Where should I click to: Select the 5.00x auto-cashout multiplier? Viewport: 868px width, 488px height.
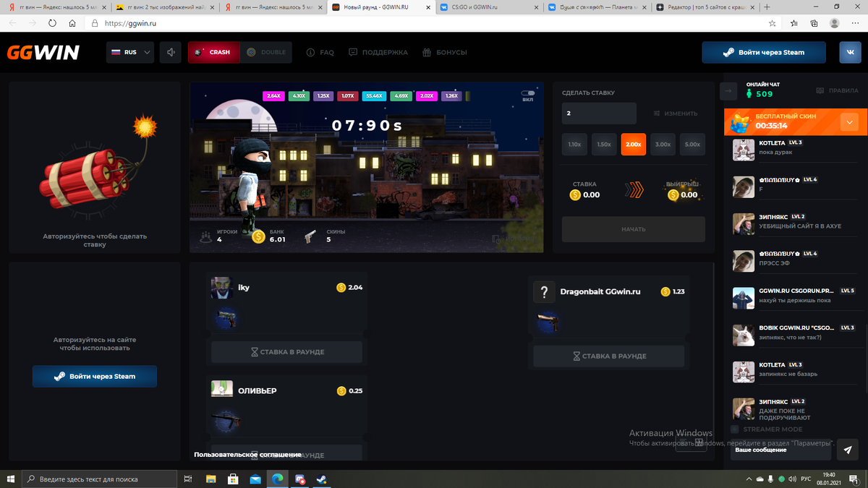(x=692, y=145)
